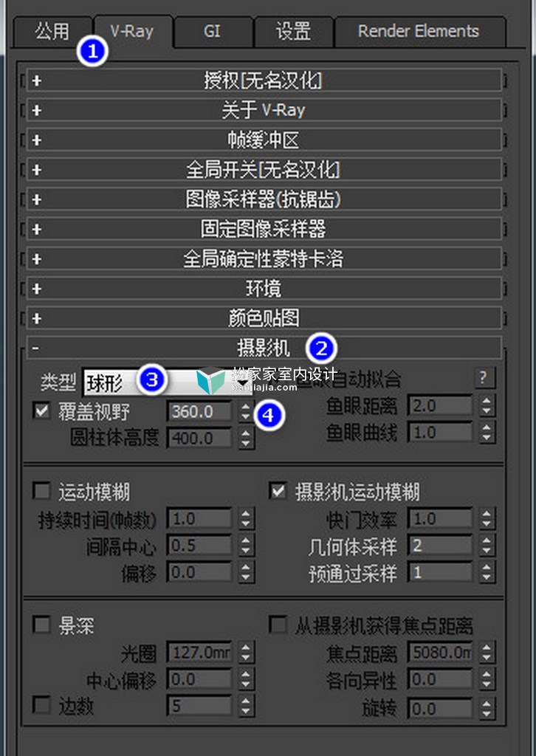Viewport: 536px width, 756px height.
Task: Click the 持续时间(帧数) spinner arrows
Action: coord(247,519)
